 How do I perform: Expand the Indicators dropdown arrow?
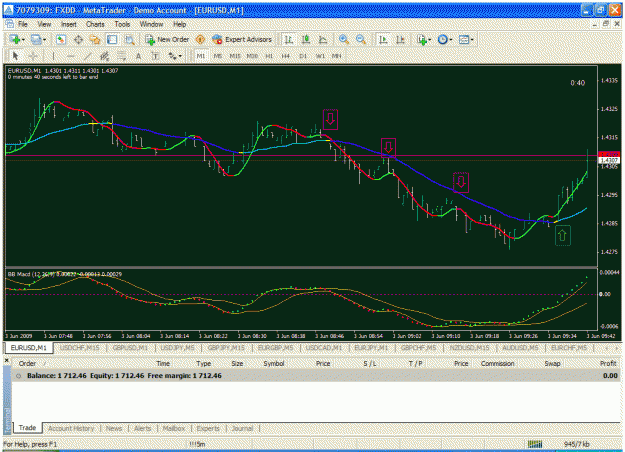point(430,40)
